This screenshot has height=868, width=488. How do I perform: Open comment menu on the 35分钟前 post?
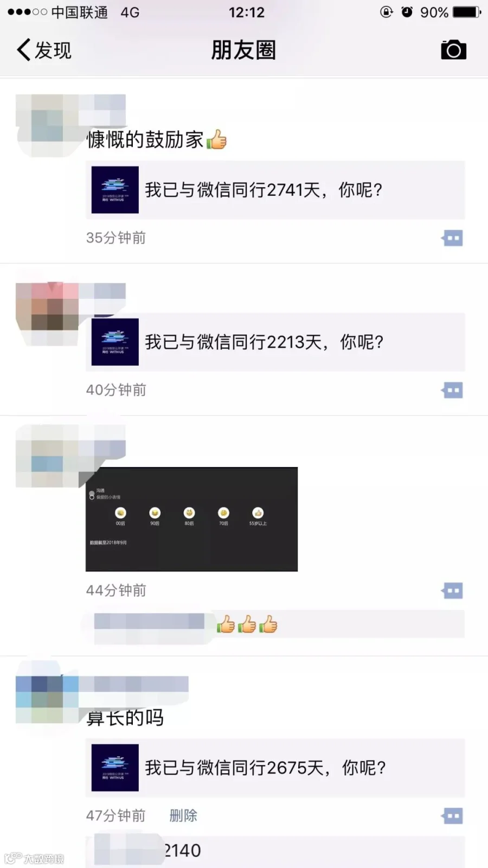(x=452, y=238)
